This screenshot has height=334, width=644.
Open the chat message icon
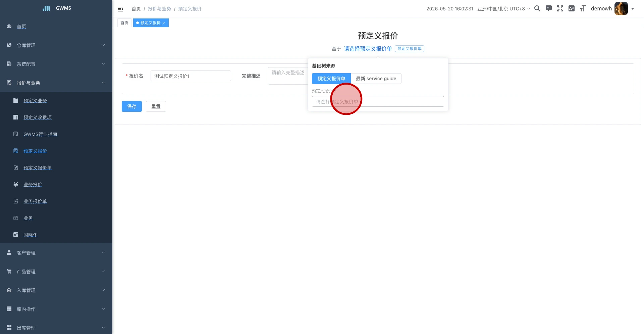click(x=549, y=8)
